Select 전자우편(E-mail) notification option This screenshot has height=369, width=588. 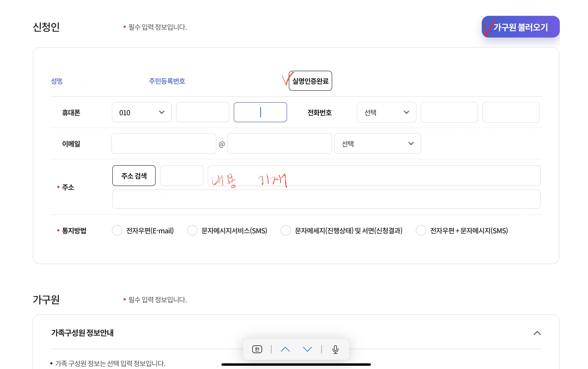[117, 230]
